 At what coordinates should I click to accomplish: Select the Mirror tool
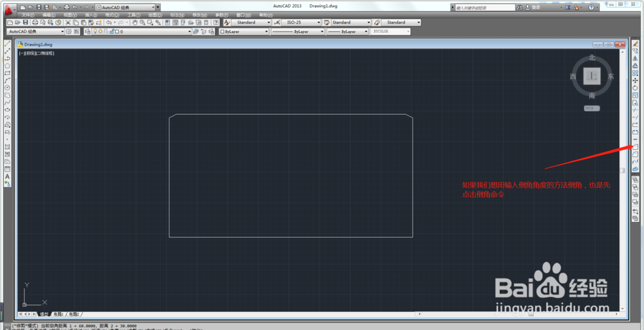click(636, 59)
